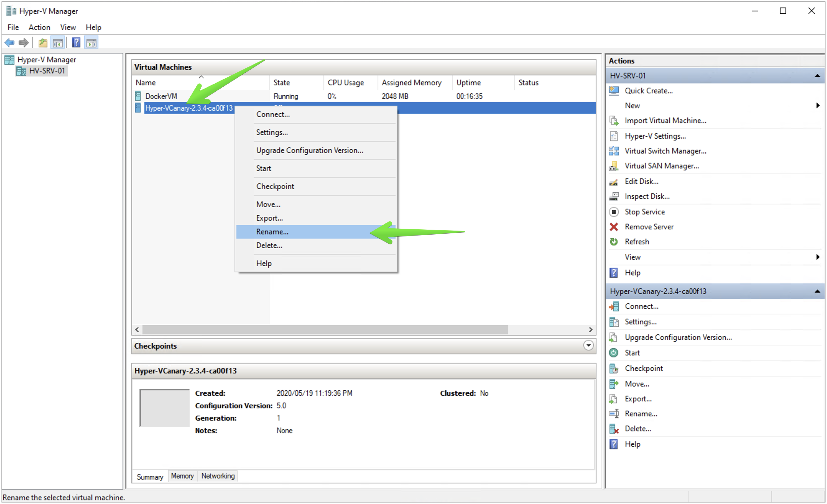
Task: Open the File menu
Action: pyautogui.click(x=13, y=27)
